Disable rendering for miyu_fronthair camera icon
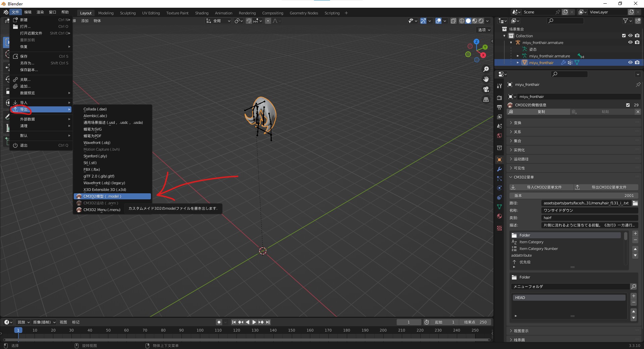 click(637, 62)
